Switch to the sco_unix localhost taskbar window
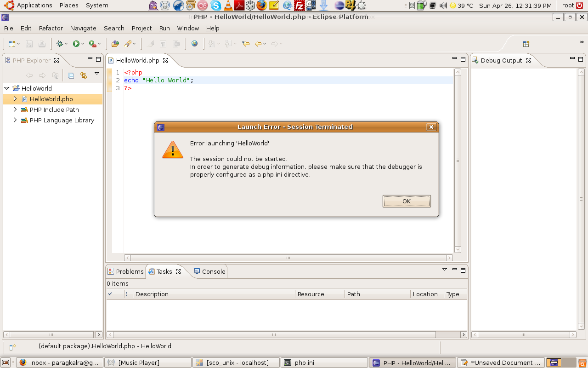Screen dimensions: 588x368 coord(236,362)
